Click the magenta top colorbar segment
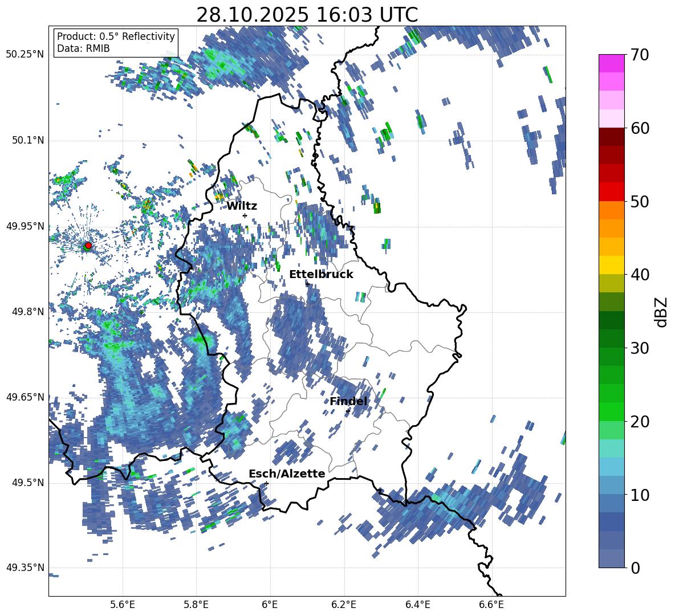 tap(612, 63)
